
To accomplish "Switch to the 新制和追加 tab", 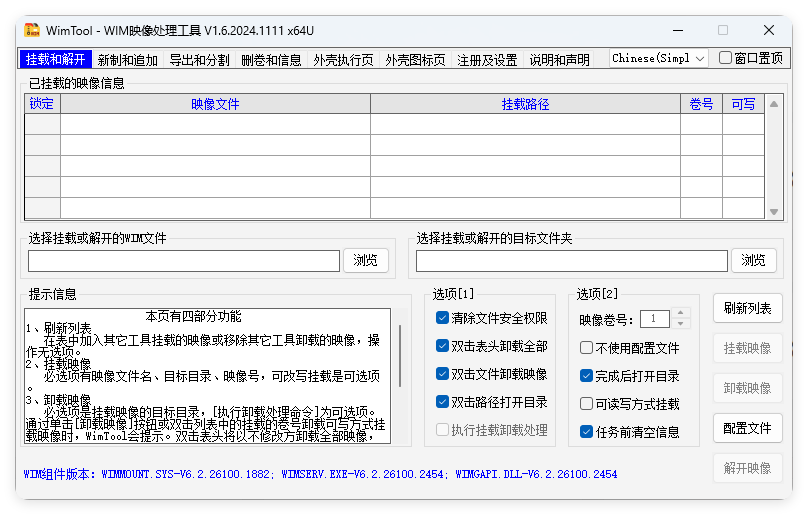I will tap(128, 60).
